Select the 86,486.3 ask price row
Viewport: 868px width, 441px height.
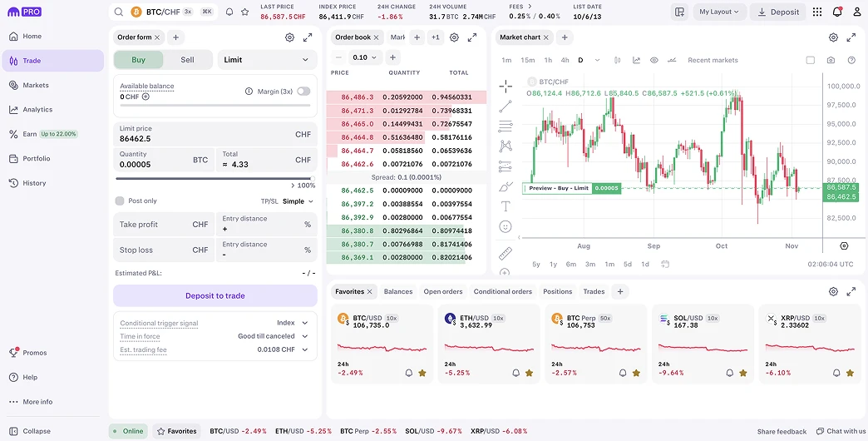coord(407,97)
